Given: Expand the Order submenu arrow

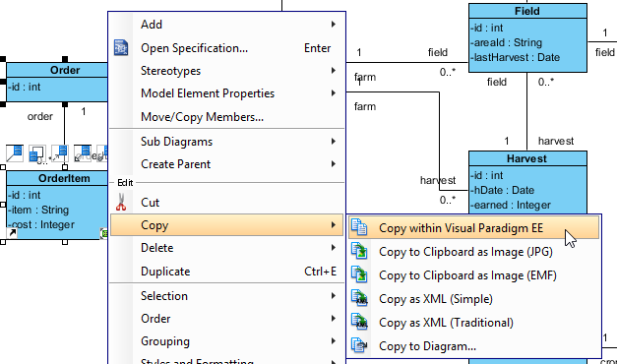Looking at the screenshot, I should pos(334,319).
